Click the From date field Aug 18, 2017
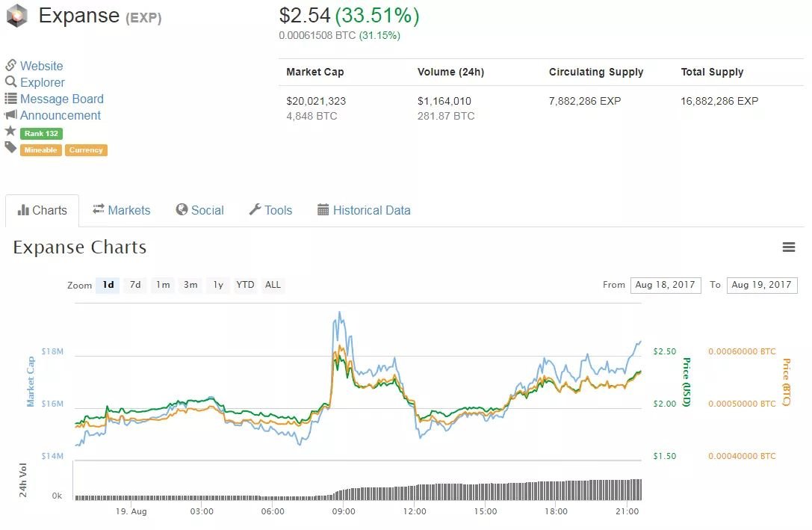This screenshot has height=530, width=812. 666,285
